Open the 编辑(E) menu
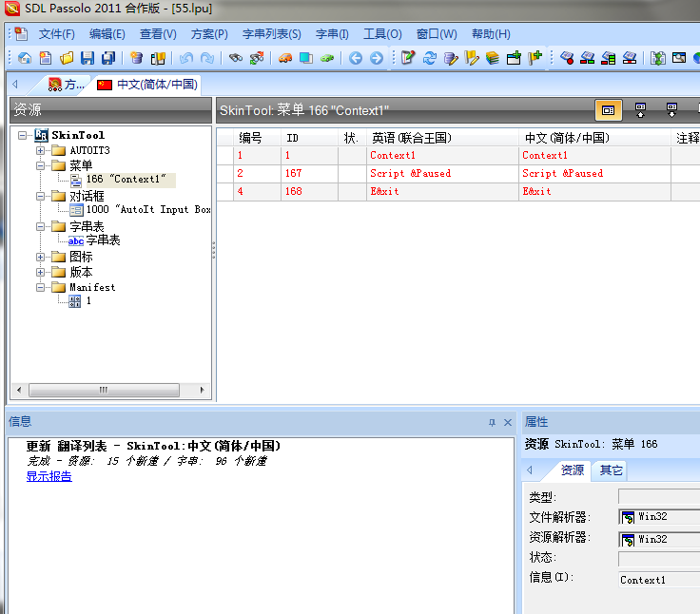 click(107, 34)
